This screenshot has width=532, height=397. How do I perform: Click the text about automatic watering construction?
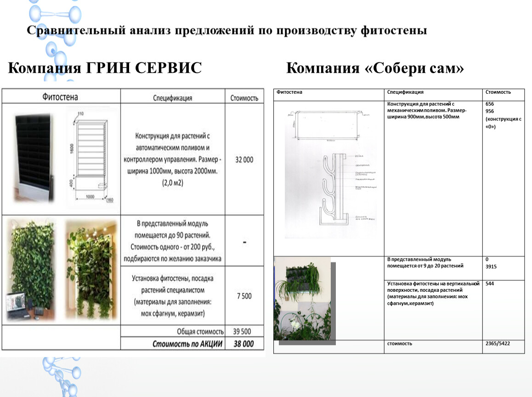[172, 159]
